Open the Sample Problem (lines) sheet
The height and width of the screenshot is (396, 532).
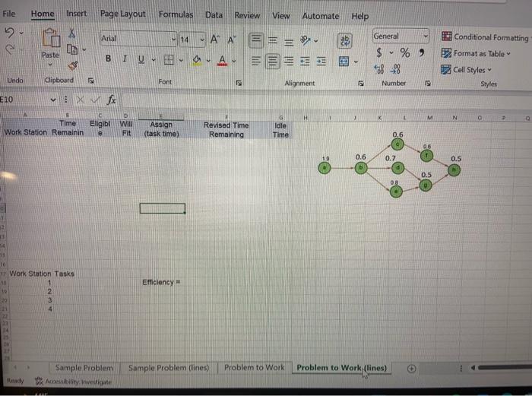tap(169, 368)
